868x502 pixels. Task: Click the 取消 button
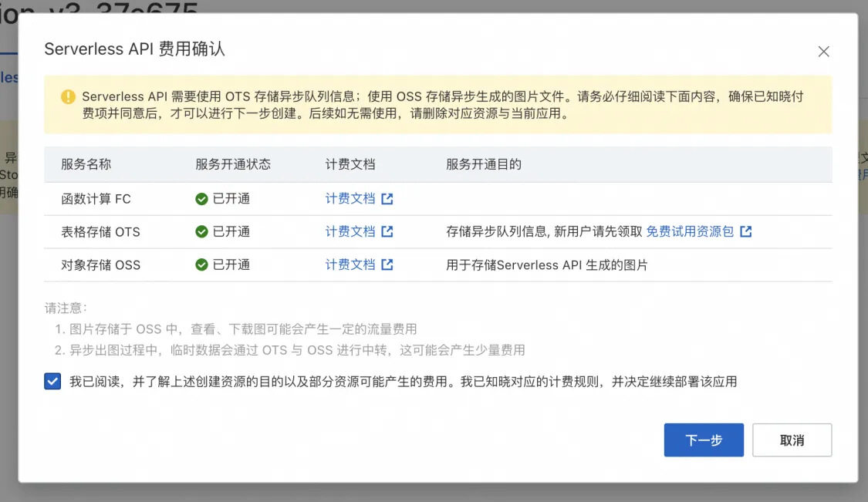click(792, 440)
